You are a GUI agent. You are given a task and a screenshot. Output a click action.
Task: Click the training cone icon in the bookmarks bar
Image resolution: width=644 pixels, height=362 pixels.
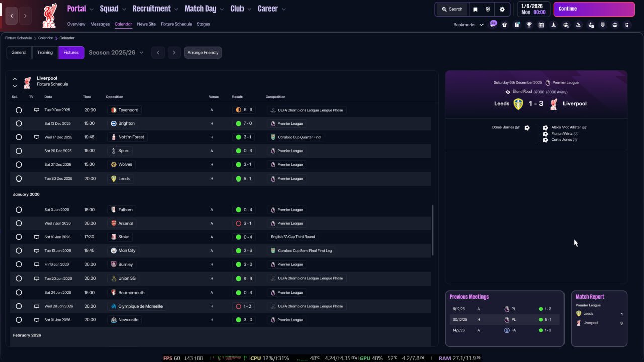tap(554, 25)
